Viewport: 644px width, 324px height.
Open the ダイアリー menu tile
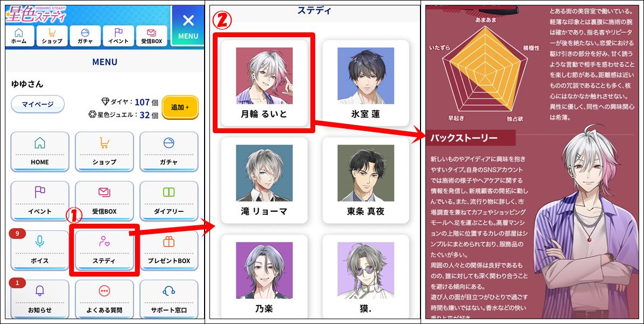(x=169, y=201)
